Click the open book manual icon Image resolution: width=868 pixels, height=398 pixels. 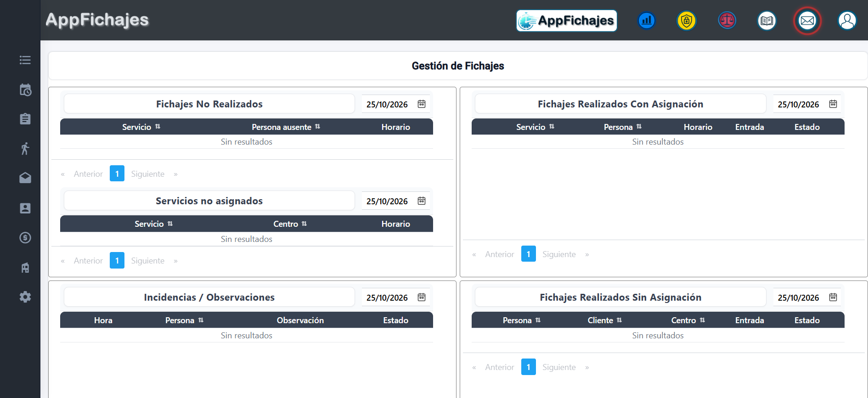coord(767,21)
